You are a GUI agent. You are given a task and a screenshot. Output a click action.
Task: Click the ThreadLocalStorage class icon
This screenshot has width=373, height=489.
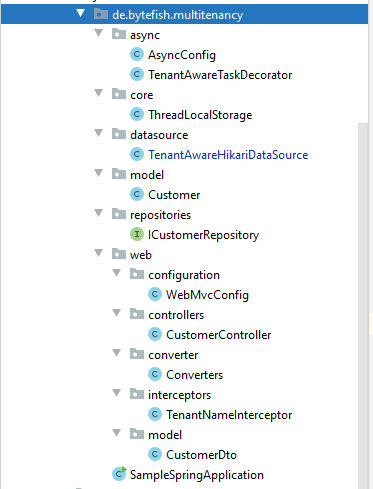[137, 114]
